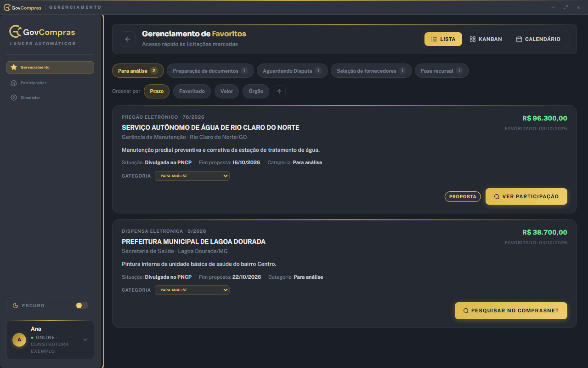
Task: Click the value R$ 38.700,00
Action: [x=545, y=232]
